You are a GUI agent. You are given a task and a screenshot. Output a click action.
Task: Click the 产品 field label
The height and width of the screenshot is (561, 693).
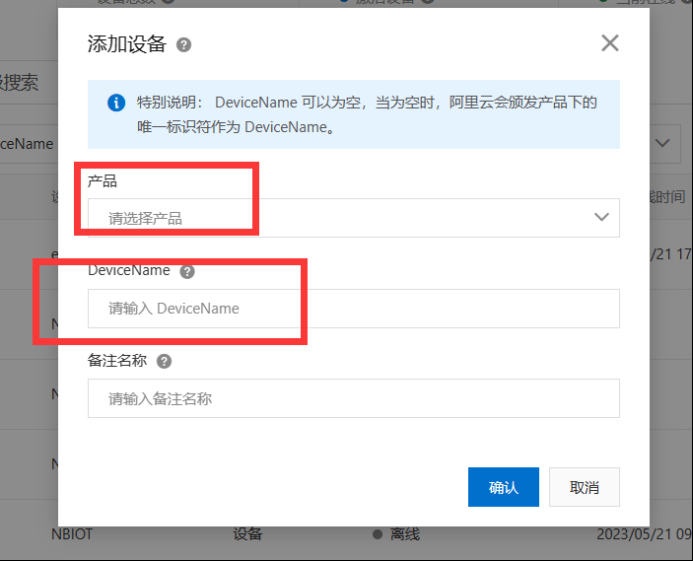(102, 181)
